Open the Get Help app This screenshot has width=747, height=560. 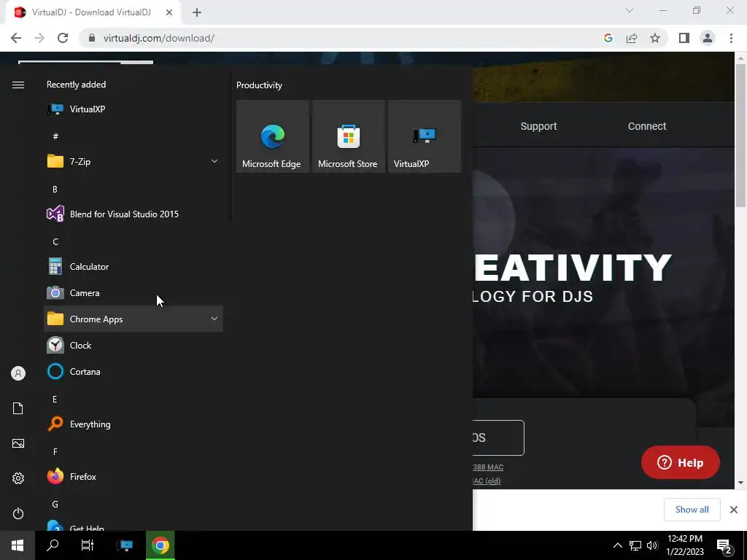coord(133,525)
